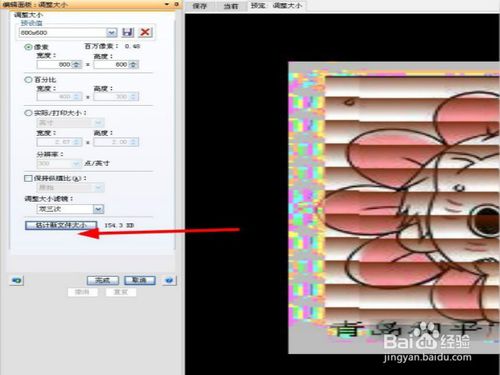Open the 调整大小滤镜 dropdown
Viewport: 500px width, 375px height.
98,209
